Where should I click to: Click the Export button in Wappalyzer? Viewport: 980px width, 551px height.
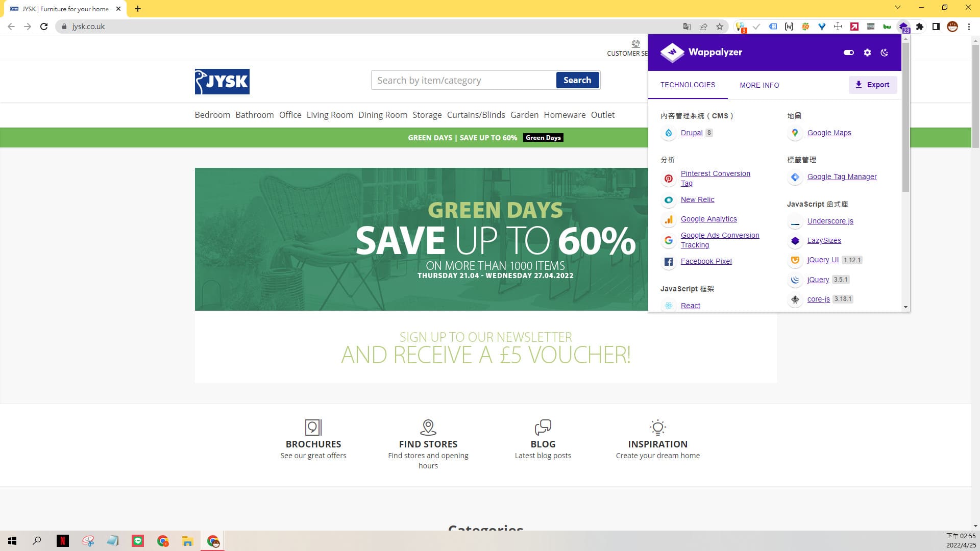[x=872, y=84]
